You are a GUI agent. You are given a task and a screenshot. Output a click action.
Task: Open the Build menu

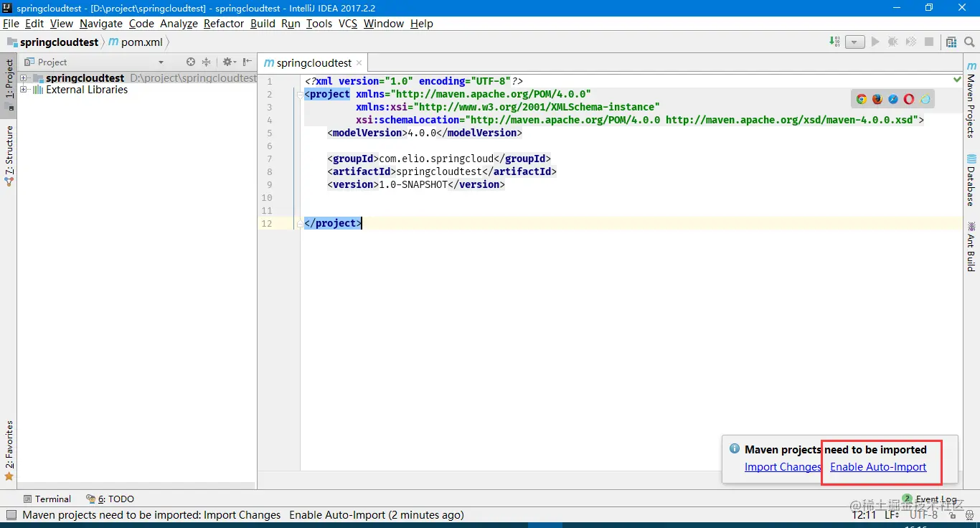pos(263,24)
